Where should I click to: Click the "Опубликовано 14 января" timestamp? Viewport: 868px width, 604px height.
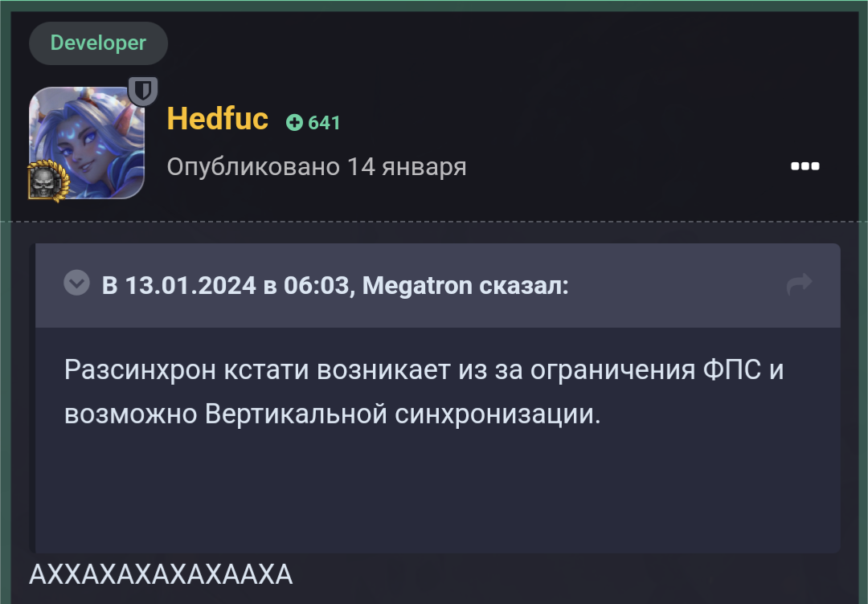click(317, 167)
